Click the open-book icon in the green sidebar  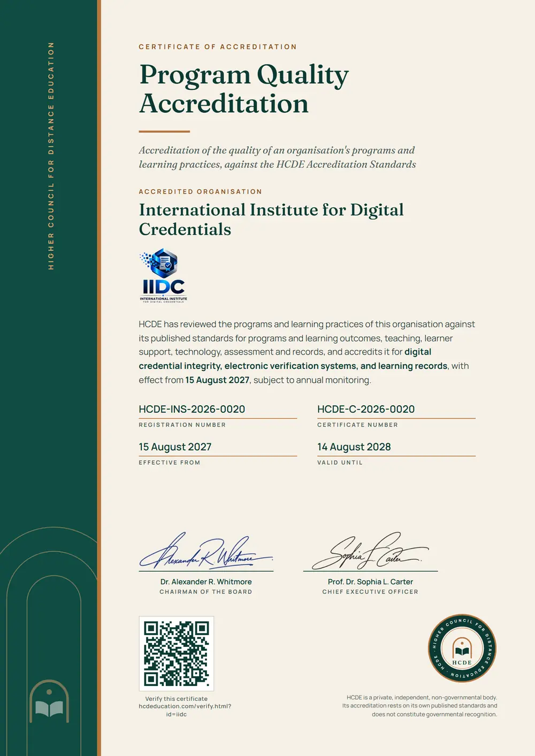tap(49, 708)
